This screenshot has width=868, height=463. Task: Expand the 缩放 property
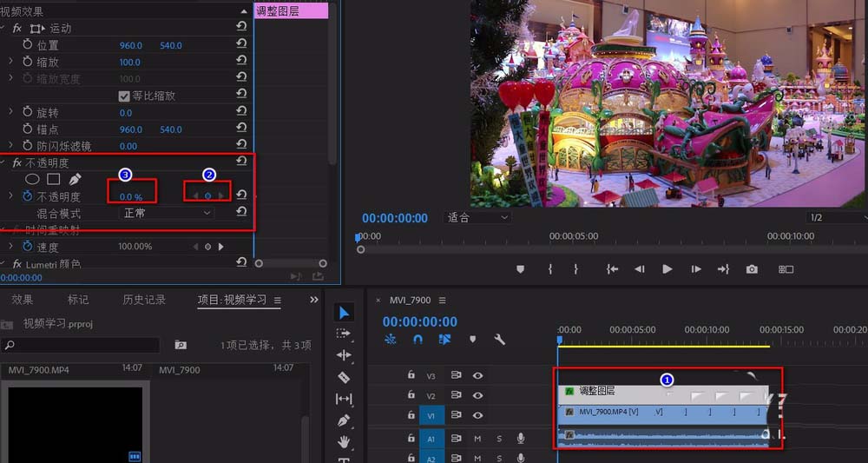pos(10,62)
